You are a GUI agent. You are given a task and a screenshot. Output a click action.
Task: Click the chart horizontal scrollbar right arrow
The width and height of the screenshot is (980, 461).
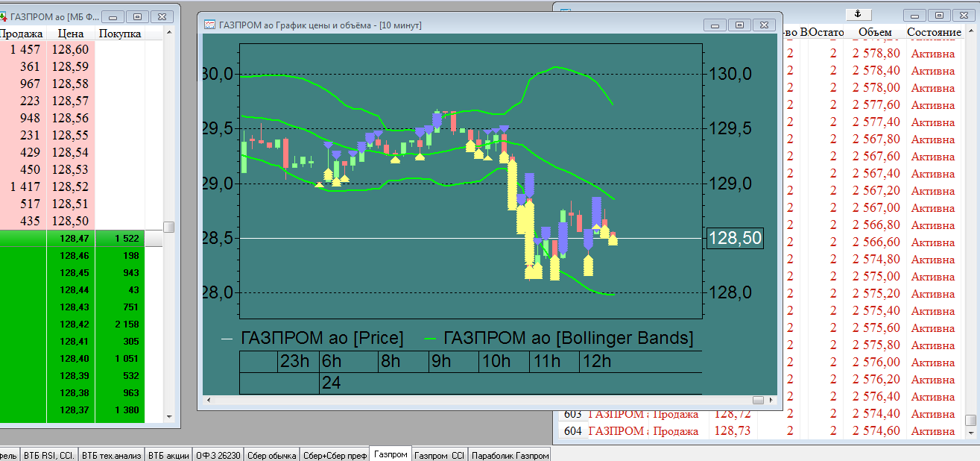coord(771,401)
